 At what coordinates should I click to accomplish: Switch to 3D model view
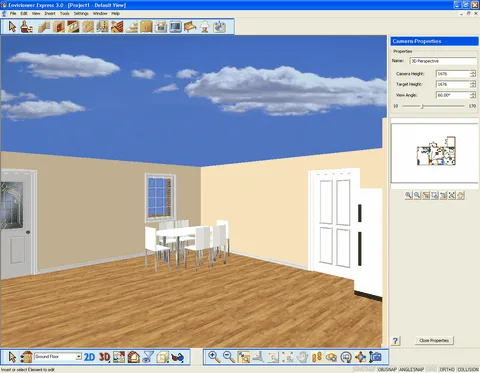pyautogui.click(x=104, y=357)
